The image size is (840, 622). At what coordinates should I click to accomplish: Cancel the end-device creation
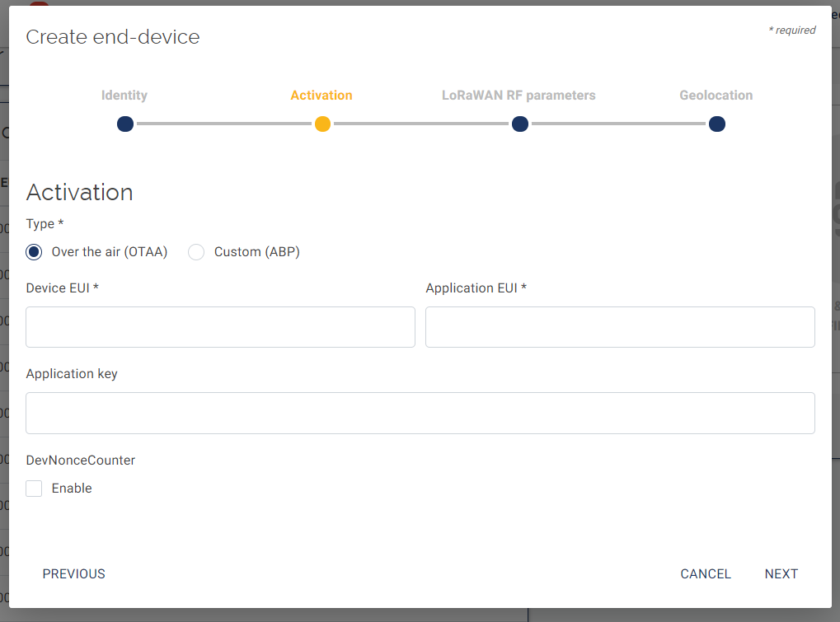point(706,574)
